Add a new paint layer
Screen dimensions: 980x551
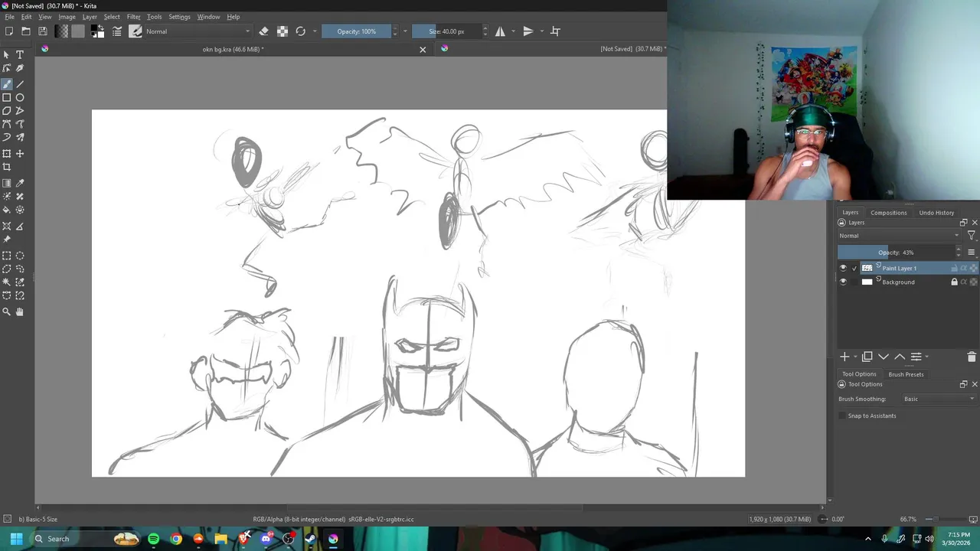click(x=844, y=357)
